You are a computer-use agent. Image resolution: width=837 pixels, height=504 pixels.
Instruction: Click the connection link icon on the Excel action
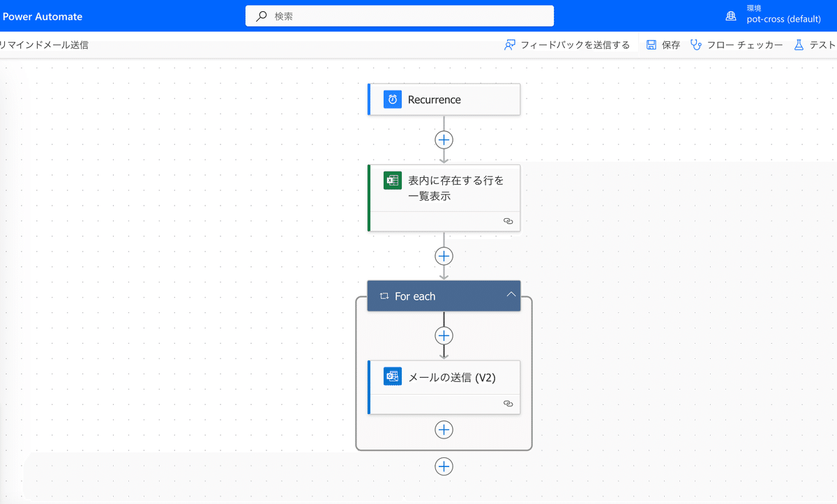pos(508,220)
